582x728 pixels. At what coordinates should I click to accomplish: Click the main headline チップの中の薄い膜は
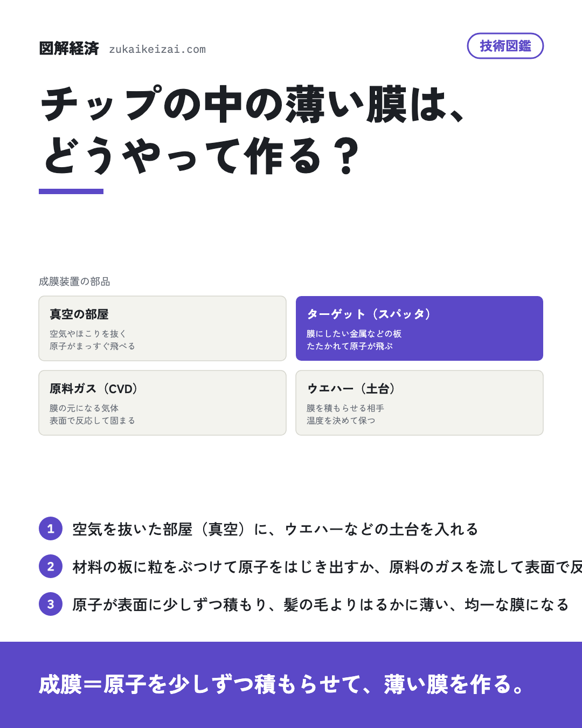point(253,104)
